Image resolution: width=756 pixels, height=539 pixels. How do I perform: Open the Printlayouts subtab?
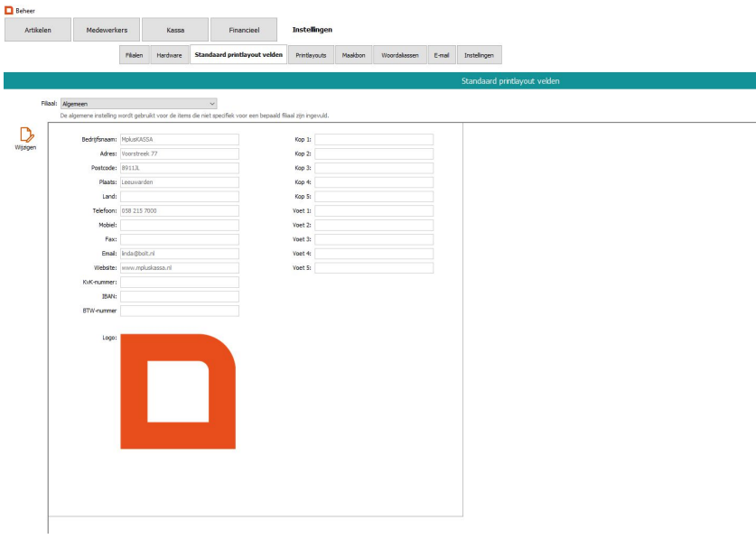pos(311,55)
